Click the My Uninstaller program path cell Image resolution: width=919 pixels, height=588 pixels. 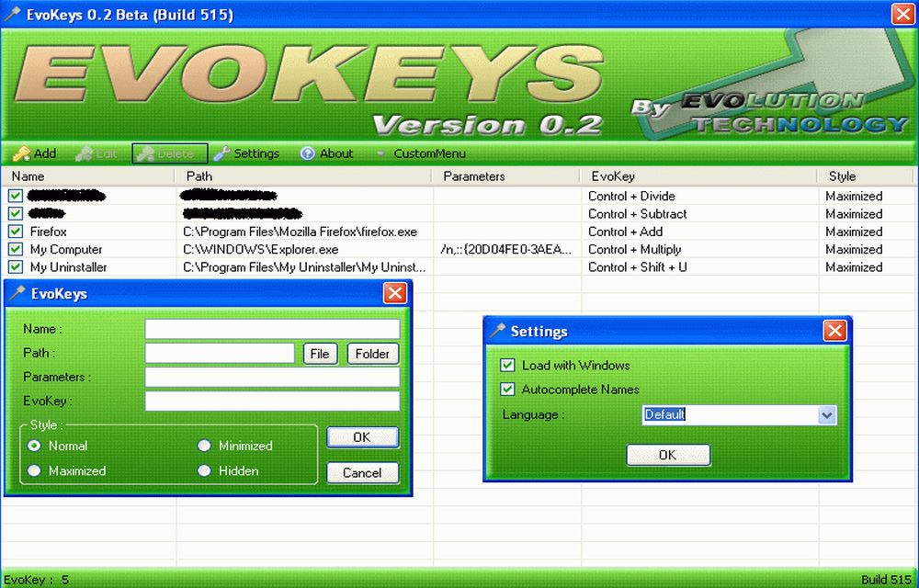[x=304, y=267]
